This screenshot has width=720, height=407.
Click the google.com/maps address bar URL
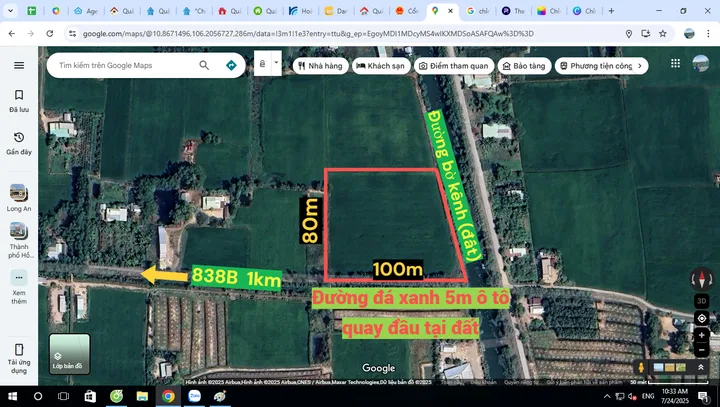pos(308,34)
